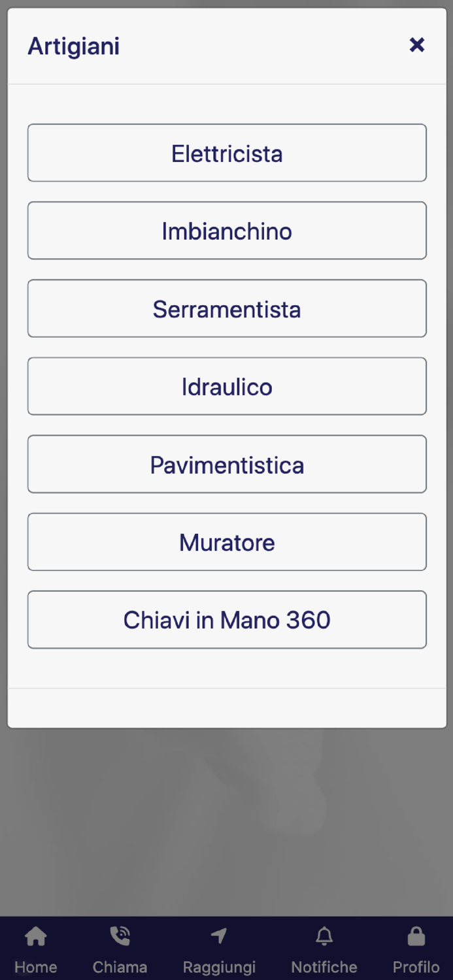Open notifications with the bell symbol
Viewport: 453px width, 980px height.
click(x=324, y=936)
